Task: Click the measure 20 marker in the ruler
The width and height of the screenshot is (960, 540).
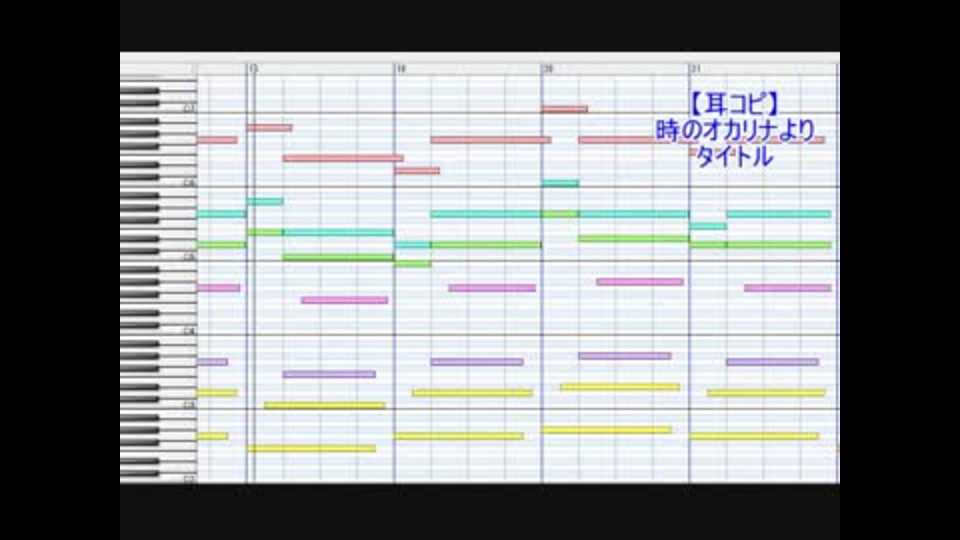Action: point(548,69)
